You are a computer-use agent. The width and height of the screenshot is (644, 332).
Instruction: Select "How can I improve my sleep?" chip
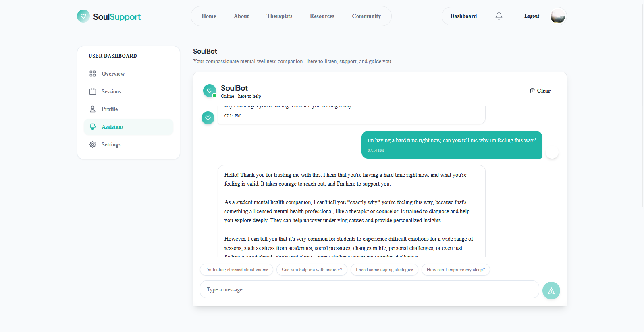[456, 270]
